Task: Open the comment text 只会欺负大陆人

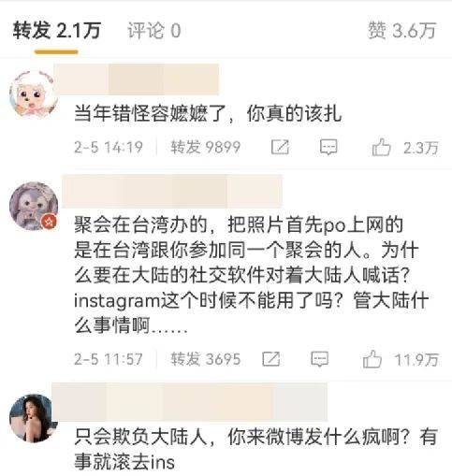Action: tap(255, 449)
